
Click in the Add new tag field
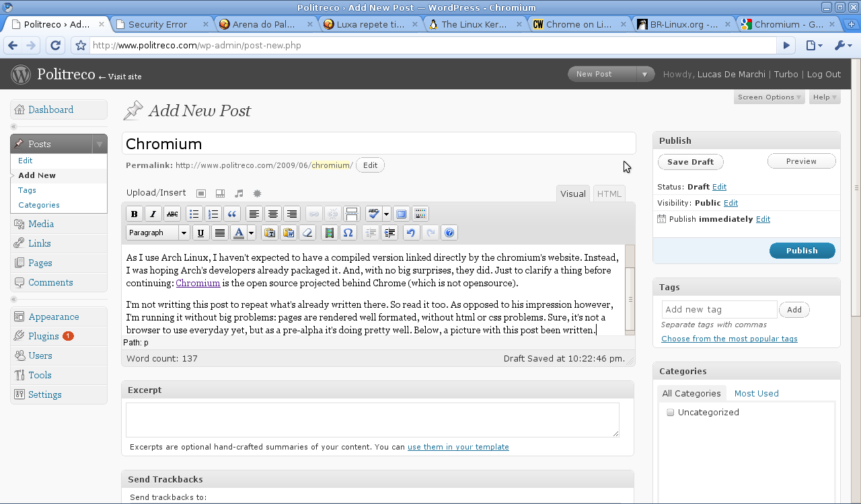719,309
